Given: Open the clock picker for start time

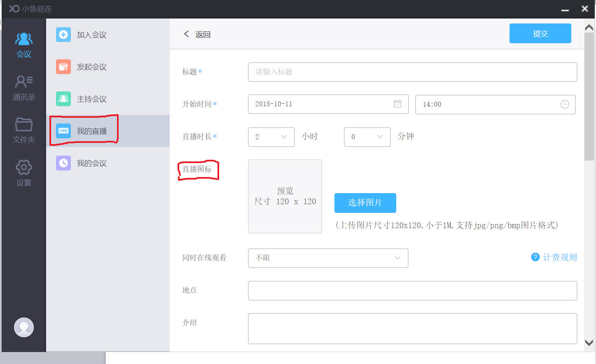Looking at the screenshot, I should click(x=564, y=105).
